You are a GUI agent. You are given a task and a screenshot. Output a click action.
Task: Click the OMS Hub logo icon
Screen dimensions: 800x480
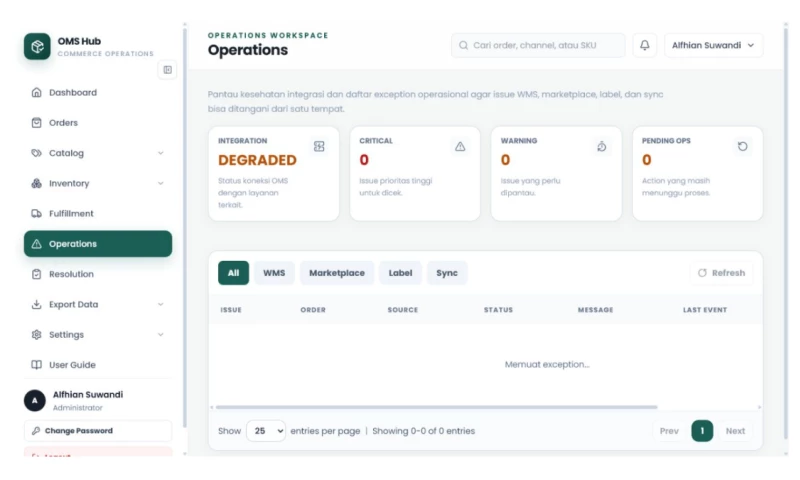[x=37, y=46]
